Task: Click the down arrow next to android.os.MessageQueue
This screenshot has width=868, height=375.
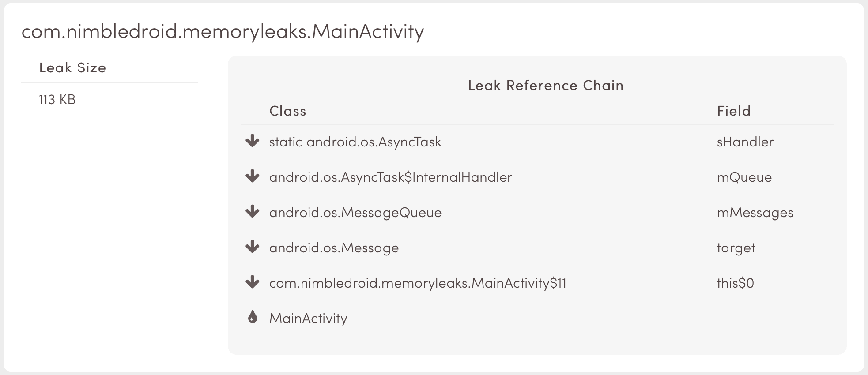Action: pyautogui.click(x=252, y=212)
